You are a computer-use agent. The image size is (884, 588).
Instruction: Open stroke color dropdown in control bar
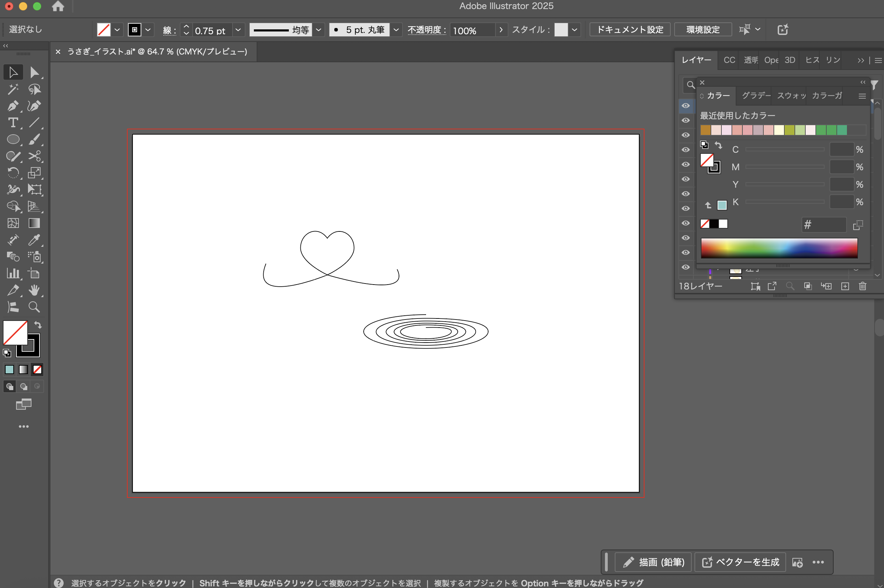148,30
